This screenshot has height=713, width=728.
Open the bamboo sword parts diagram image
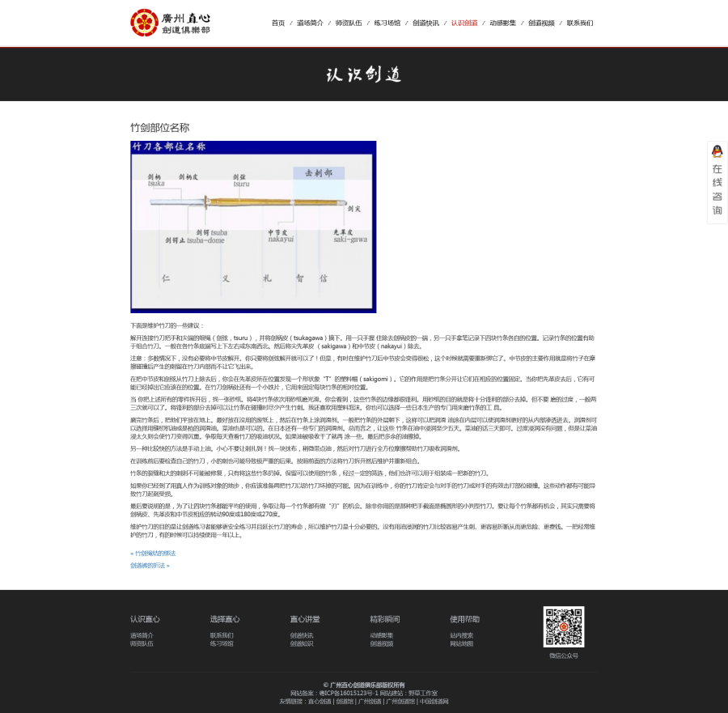click(252, 227)
